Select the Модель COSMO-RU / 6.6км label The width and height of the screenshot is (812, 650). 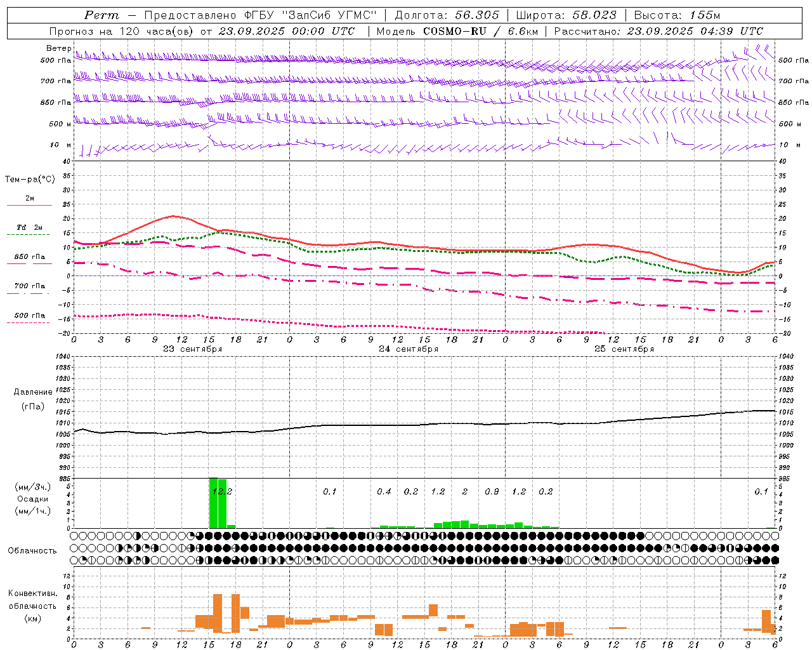click(x=457, y=31)
